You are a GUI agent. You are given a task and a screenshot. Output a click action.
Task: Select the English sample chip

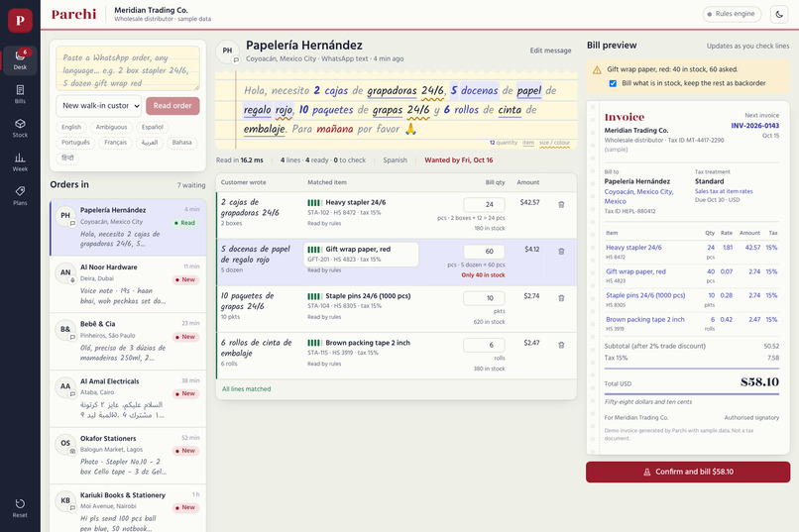pyautogui.click(x=71, y=127)
